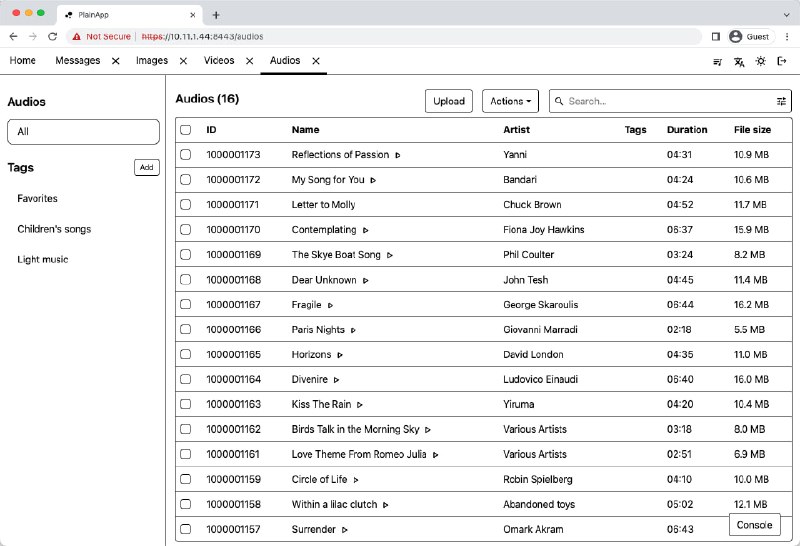Image resolution: width=800 pixels, height=546 pixels.
Task: Play the Dear Unknown track
Action: point(366,280)
